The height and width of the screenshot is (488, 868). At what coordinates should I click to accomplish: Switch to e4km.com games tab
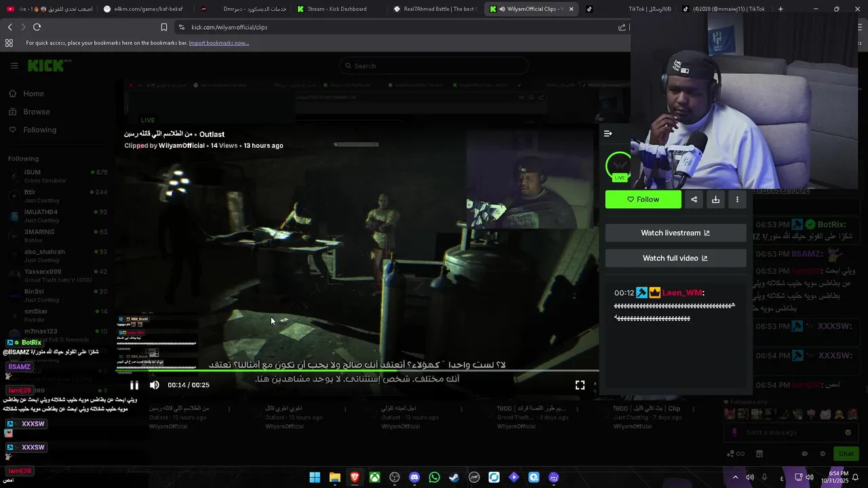click(143, 9)
